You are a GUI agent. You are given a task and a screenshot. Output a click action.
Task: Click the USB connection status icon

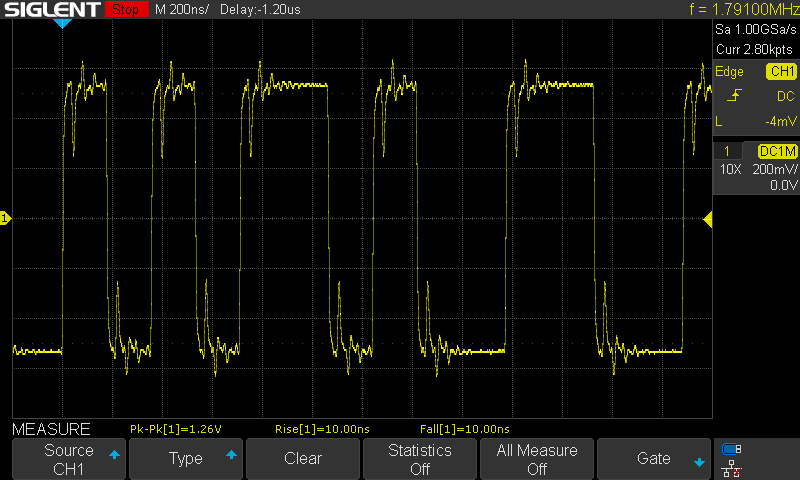click(732, 449)
